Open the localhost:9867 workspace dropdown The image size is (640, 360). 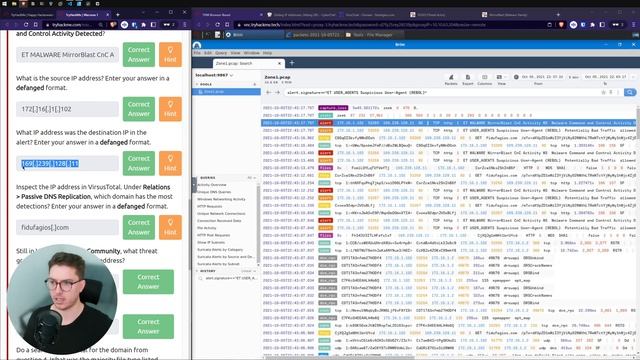click(215, 75)
